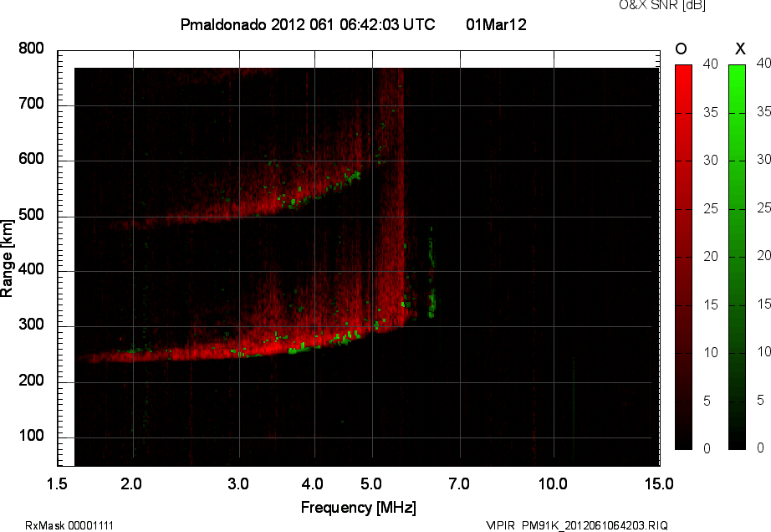Click the 800 tick on the range axis
The width and height of the screenshot is (771, 532).
tap(32, 49)
